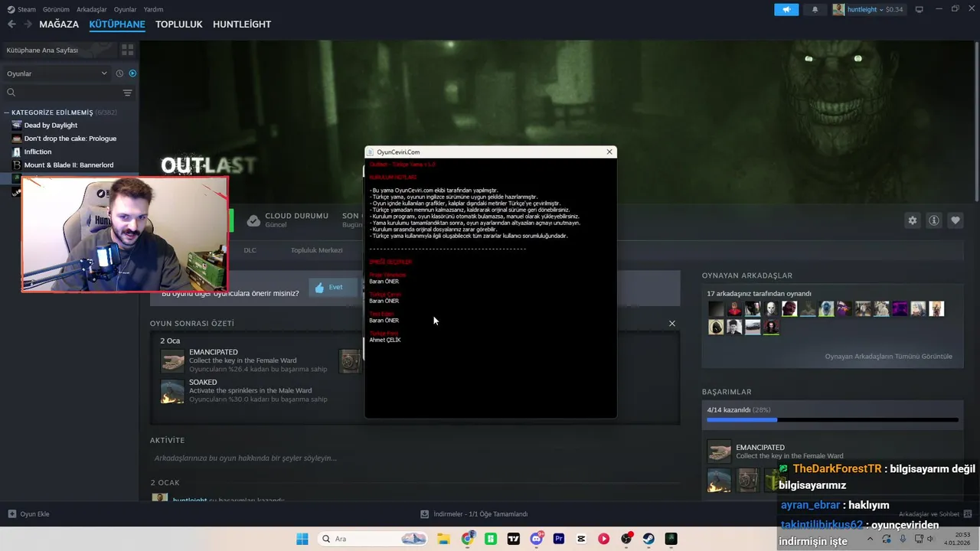
Task: Open the Steam announcements megaphone
Action: coord(786,9)
